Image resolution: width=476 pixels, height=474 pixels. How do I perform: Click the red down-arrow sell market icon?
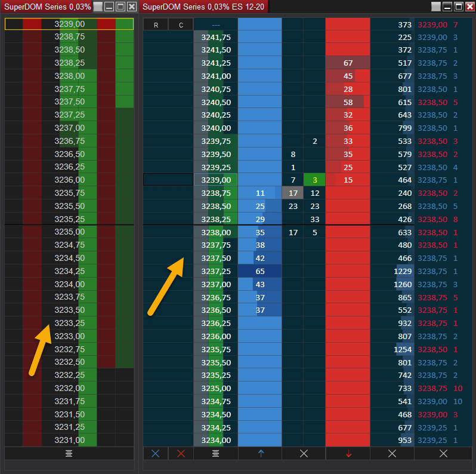[348, 454]
